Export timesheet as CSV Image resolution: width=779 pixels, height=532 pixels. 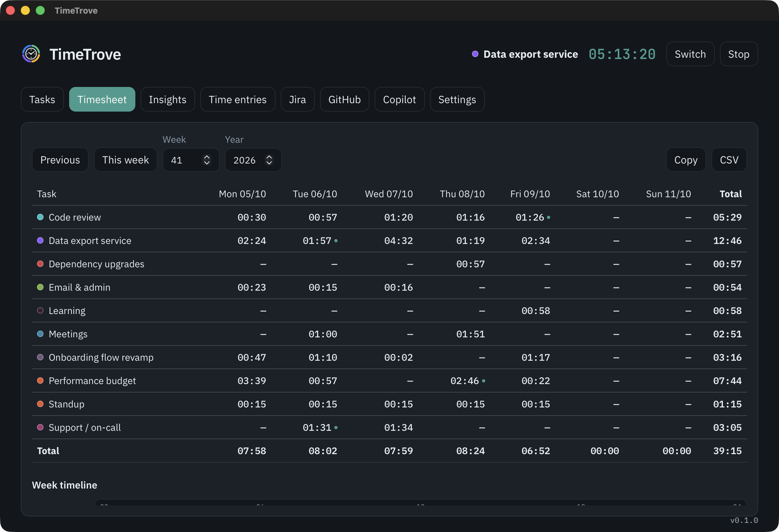729,160
